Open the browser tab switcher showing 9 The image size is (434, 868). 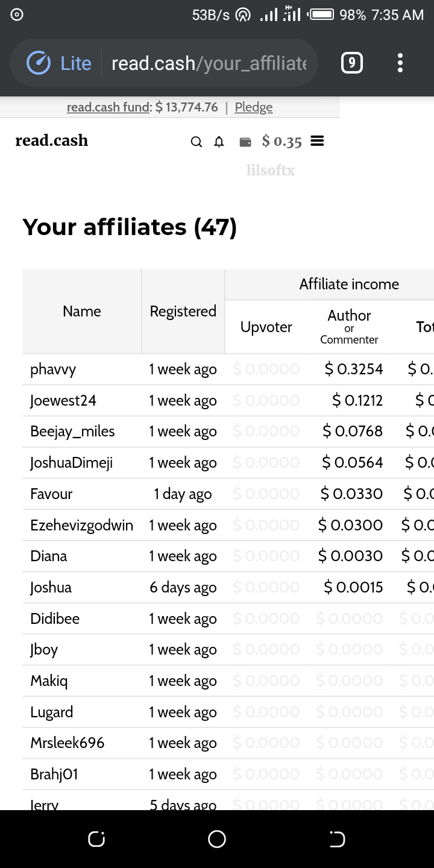click(352, 63)
